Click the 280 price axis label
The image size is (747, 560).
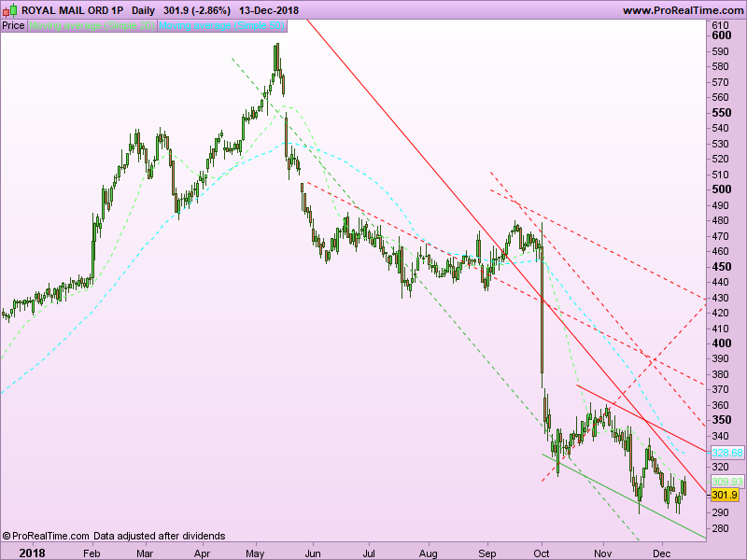pyautogui.click(x=720, y=528)
